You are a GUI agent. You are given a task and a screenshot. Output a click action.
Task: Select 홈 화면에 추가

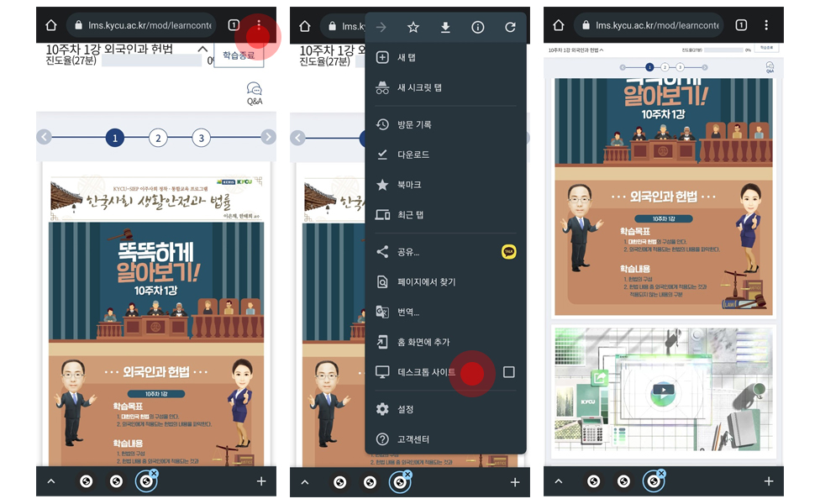[x=445, y=342]
